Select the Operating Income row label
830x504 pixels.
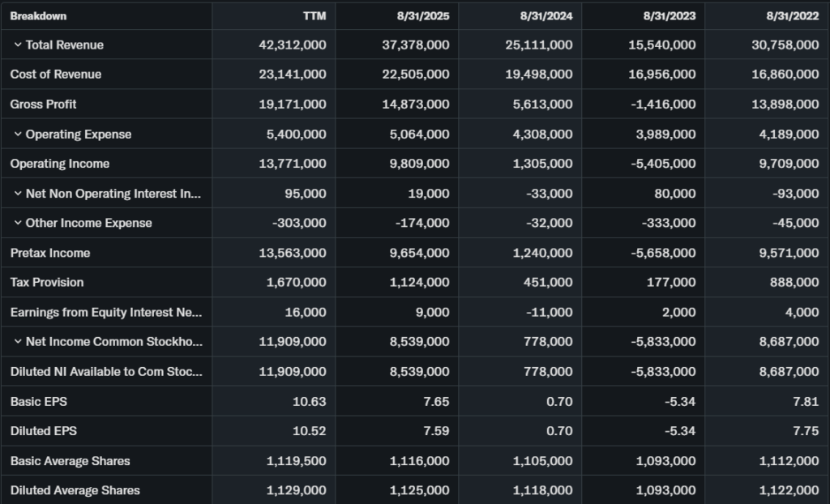pyautogui.click(x=60, y=164)
